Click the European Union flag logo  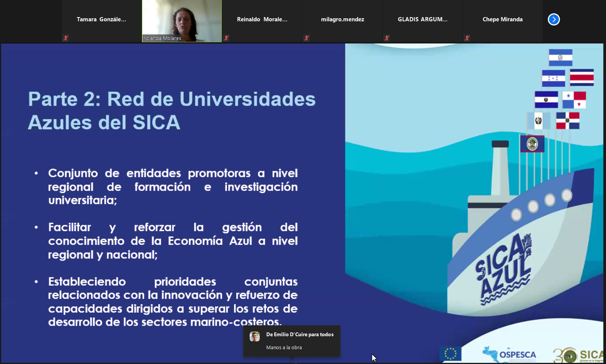450,354
